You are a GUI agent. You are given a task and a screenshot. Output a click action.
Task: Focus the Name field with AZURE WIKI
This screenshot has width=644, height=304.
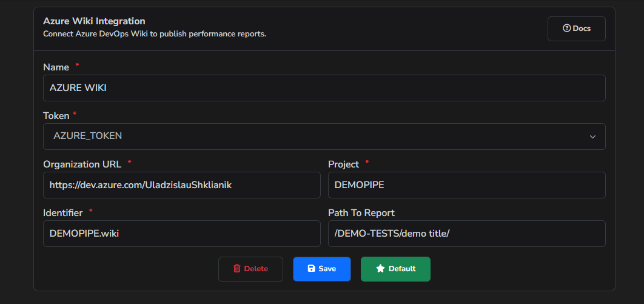(x=324, y=88)
